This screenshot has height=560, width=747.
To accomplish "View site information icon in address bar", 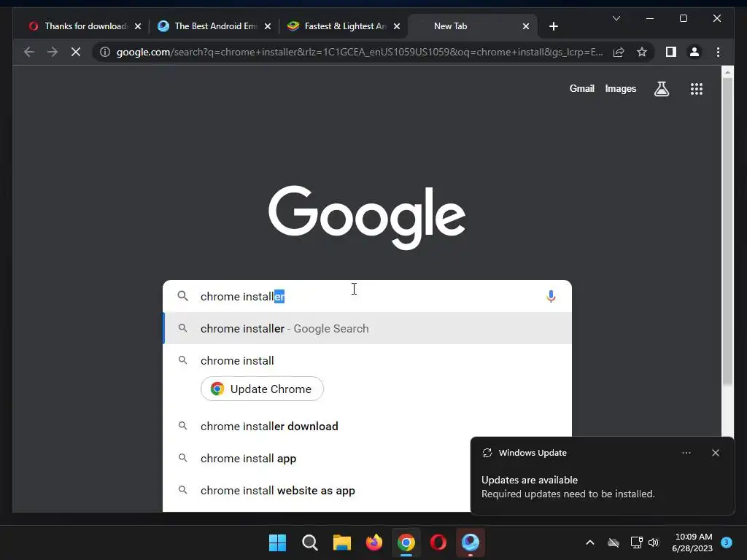I will pos(105,52).
